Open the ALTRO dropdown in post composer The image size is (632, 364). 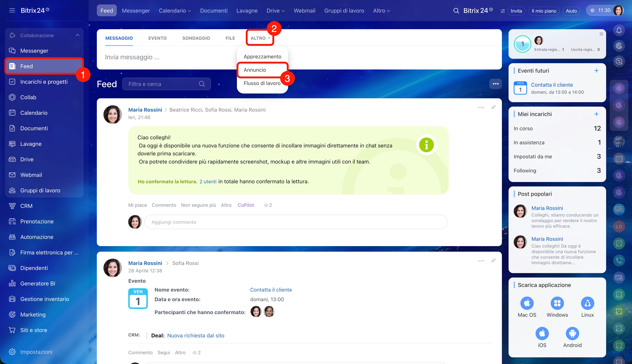(x=260, y=38)
